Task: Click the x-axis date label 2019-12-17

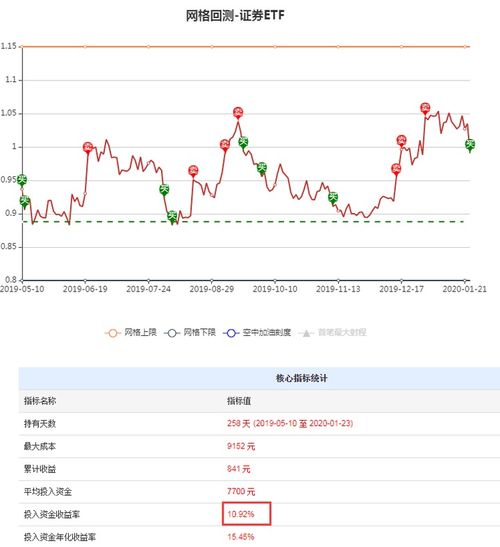Action: pyautogui.click(x=401, y=289)
